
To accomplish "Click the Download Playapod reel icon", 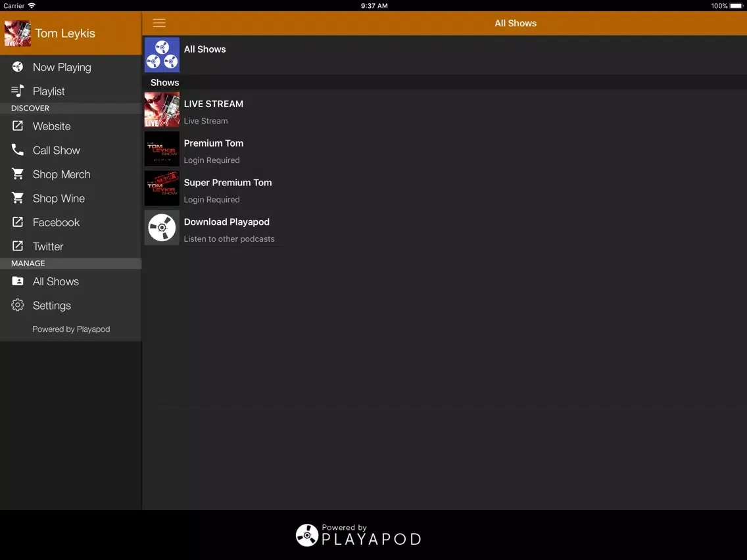I will (x=162, y=227).
